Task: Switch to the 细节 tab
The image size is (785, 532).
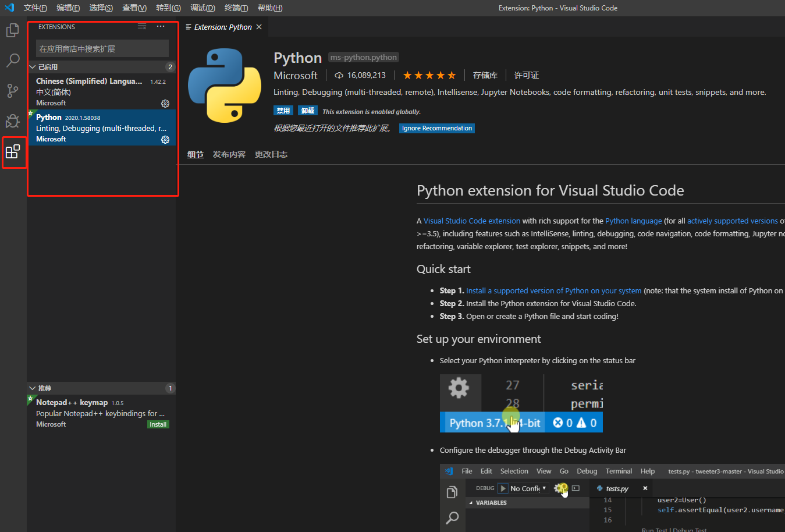Action: (196, 154)
